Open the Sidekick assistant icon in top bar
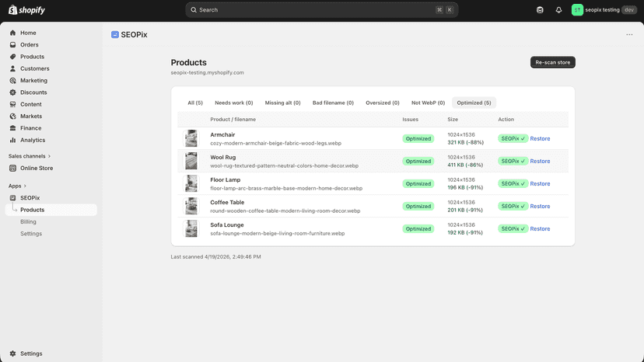The width and height of the screenshot is (644, 362). [x=540, y=10]
